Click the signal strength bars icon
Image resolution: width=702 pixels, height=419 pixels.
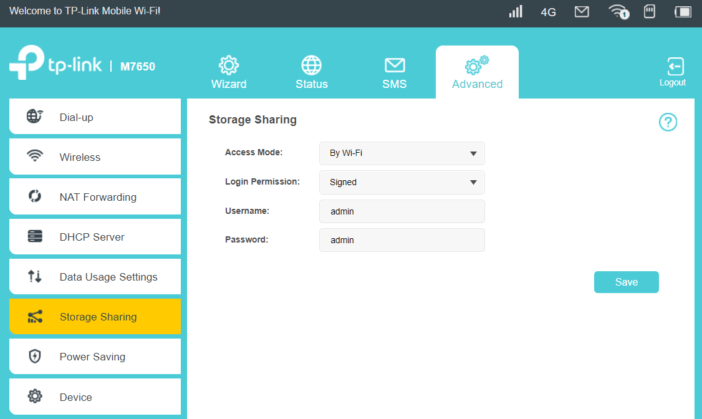[516, 12]
